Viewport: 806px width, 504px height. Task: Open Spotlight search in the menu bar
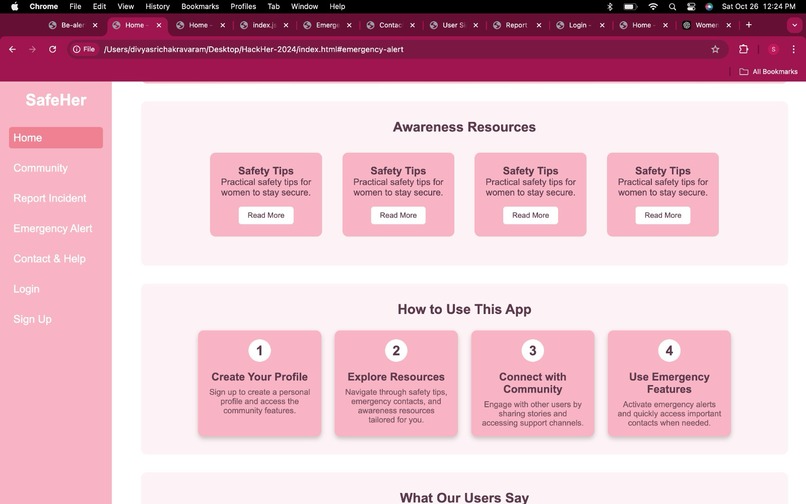[672, 6]
